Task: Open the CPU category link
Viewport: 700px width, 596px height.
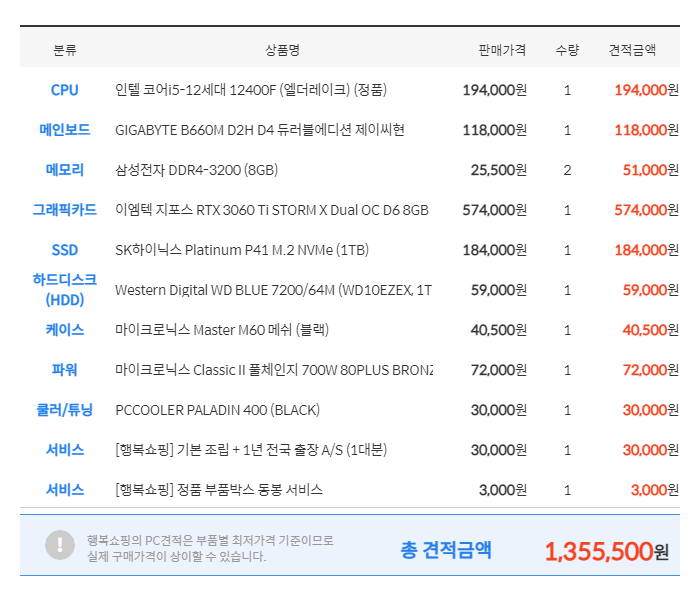Action: coord(65,90)
